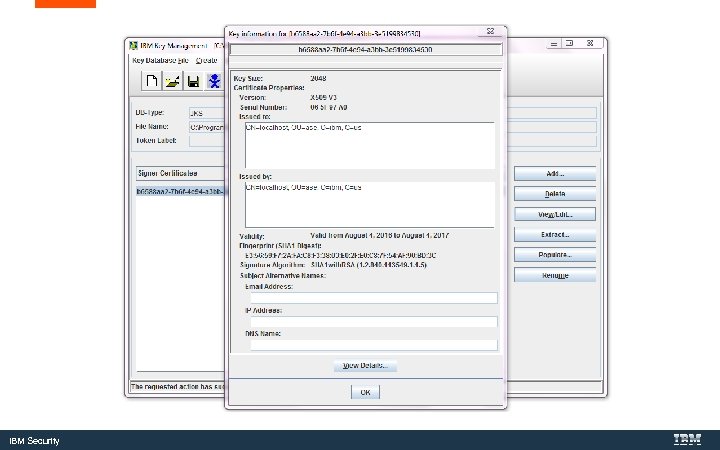Expand the Signer Certificates dropdown

180,174
